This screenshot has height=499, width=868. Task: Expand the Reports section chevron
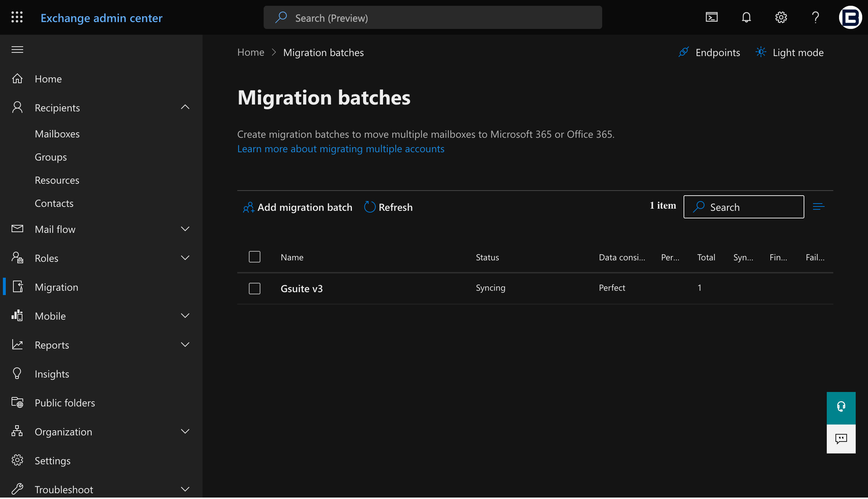185,345
